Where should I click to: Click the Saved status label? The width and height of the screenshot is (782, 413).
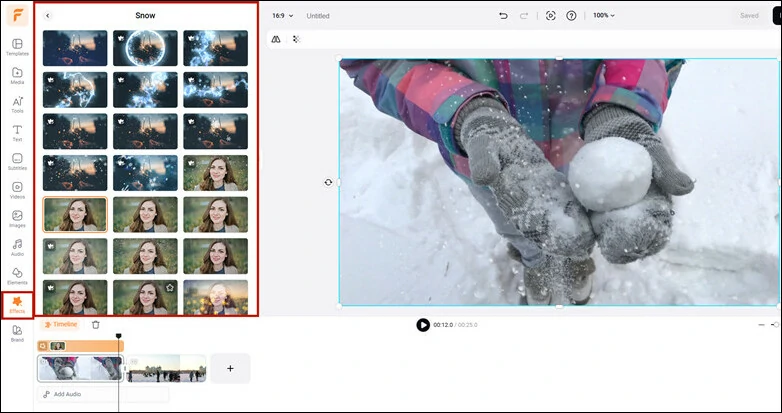coord(749,15)
